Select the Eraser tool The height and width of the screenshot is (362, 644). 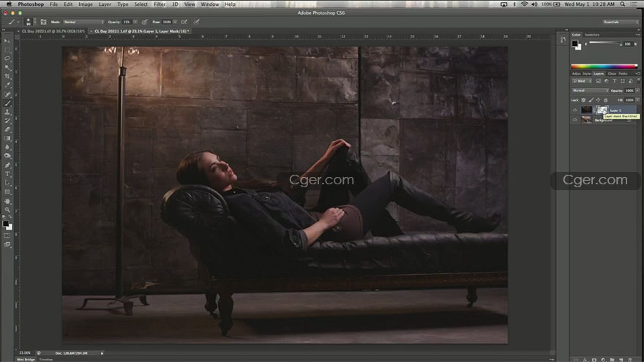click(7, 129)
